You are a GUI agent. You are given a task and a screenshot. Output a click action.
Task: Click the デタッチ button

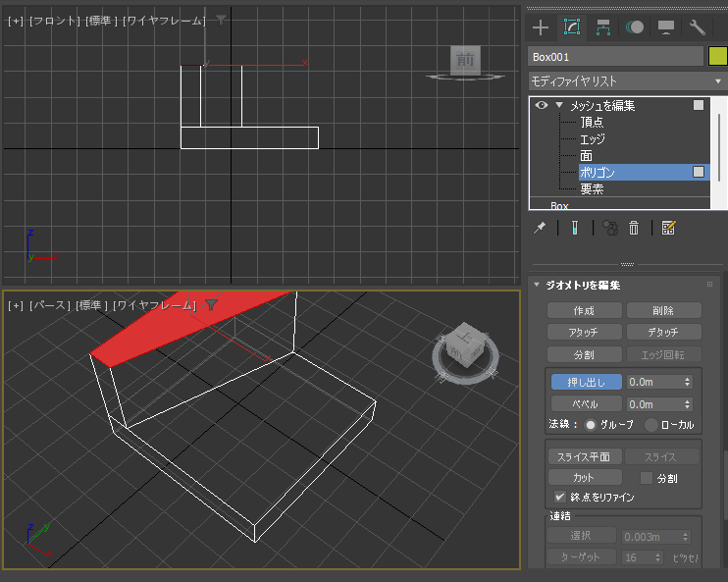(x=663, y=332)
